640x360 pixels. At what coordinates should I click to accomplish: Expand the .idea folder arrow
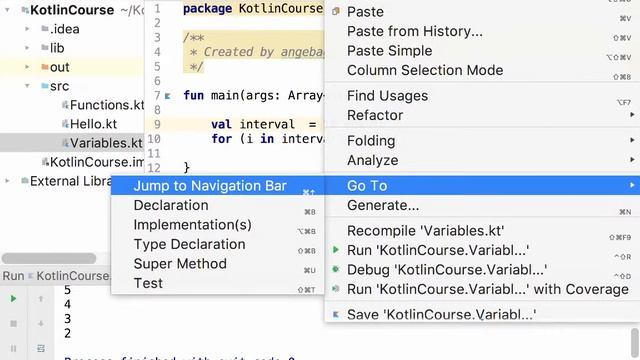point(27,29)
